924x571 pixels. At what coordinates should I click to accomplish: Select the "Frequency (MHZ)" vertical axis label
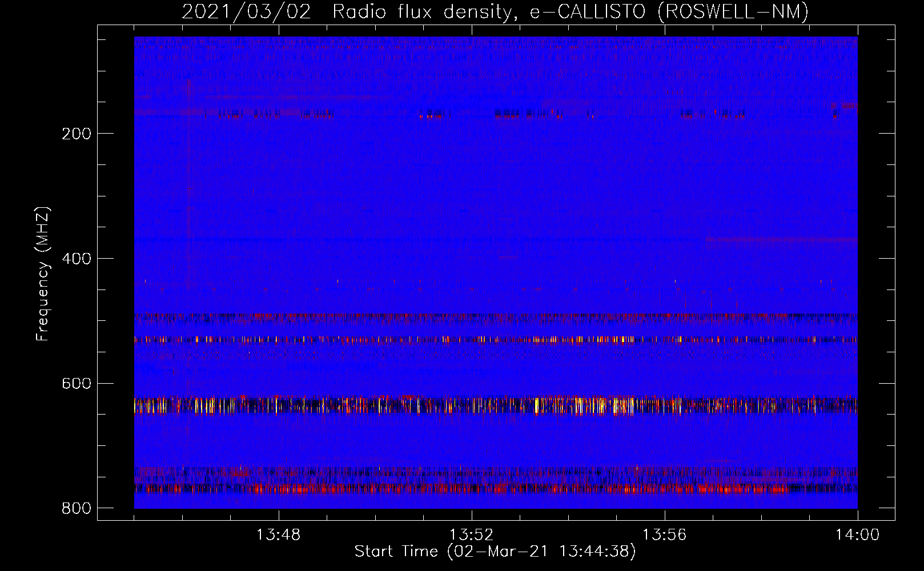click(42, 274)
